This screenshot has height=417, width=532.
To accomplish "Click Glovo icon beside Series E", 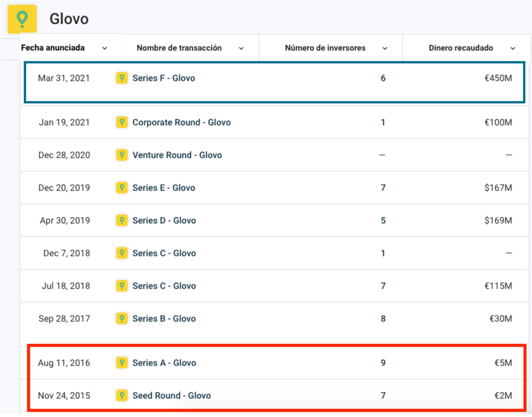I will (x=122, y=188).
